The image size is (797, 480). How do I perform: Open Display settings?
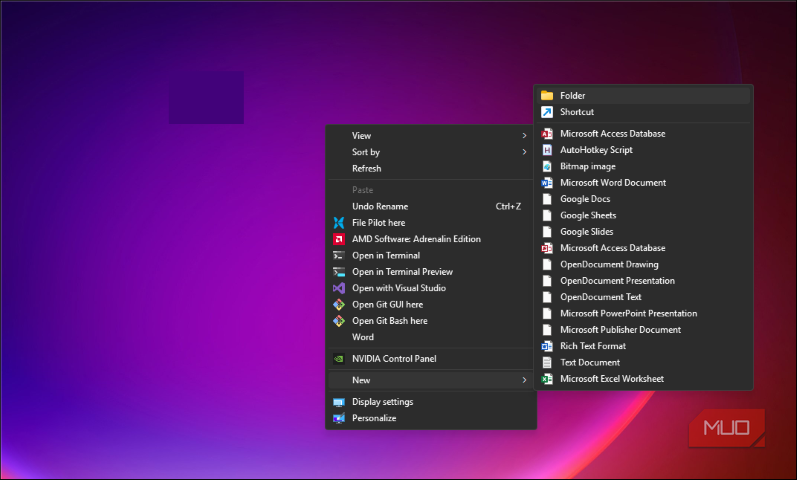pos(431,402)
